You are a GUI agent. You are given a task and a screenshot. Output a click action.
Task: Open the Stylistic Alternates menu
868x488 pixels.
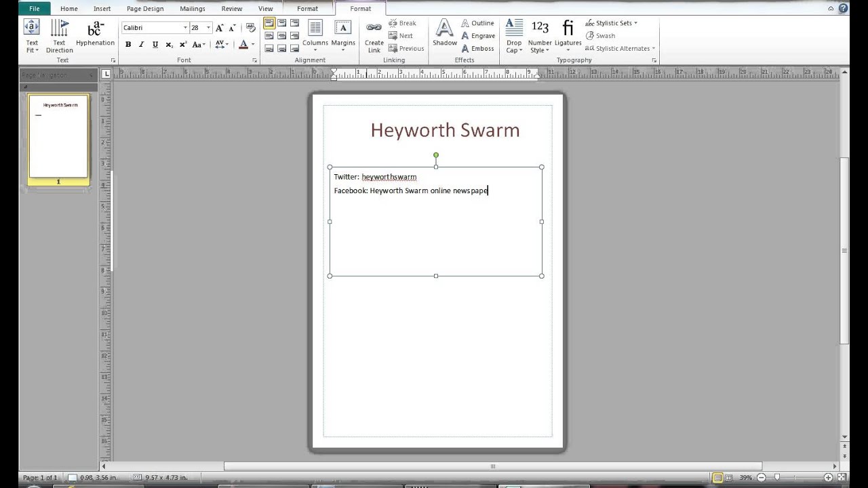tap(620, 49)
